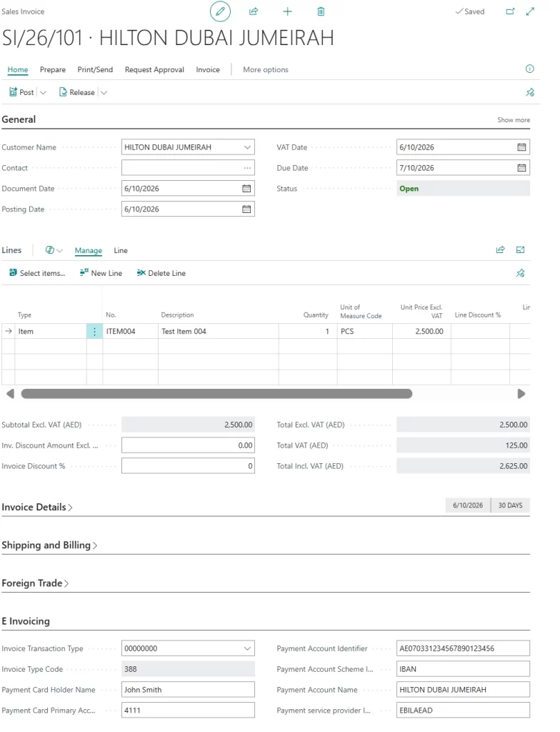The height and width of the screenshot is (732, 560).
Task: Open Invoice Transaction Type dropdown
Action: tap(247, 648)
